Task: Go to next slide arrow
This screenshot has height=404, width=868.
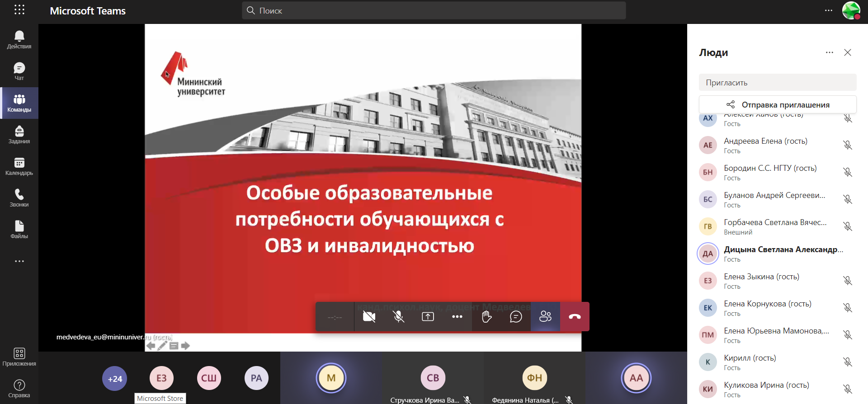Action: 185,346
